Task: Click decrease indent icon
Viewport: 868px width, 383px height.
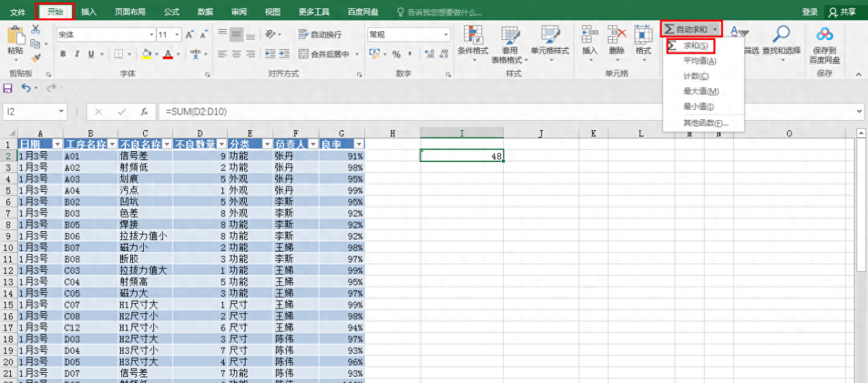Action: [x=271, y=54]
